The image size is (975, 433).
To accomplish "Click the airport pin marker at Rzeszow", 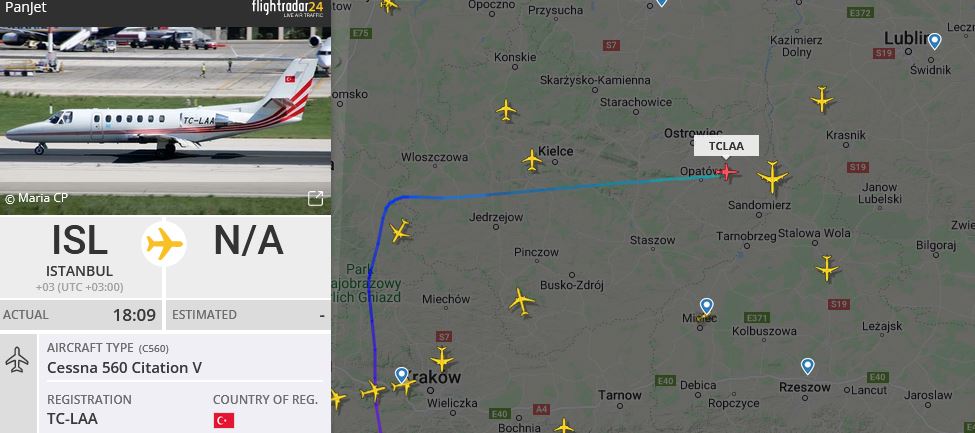I will coord(807,366).
